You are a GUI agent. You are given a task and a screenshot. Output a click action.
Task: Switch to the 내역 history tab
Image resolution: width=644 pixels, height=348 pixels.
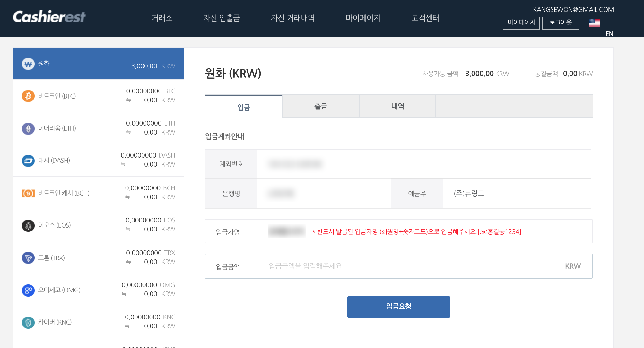click(x=397, y=107)
